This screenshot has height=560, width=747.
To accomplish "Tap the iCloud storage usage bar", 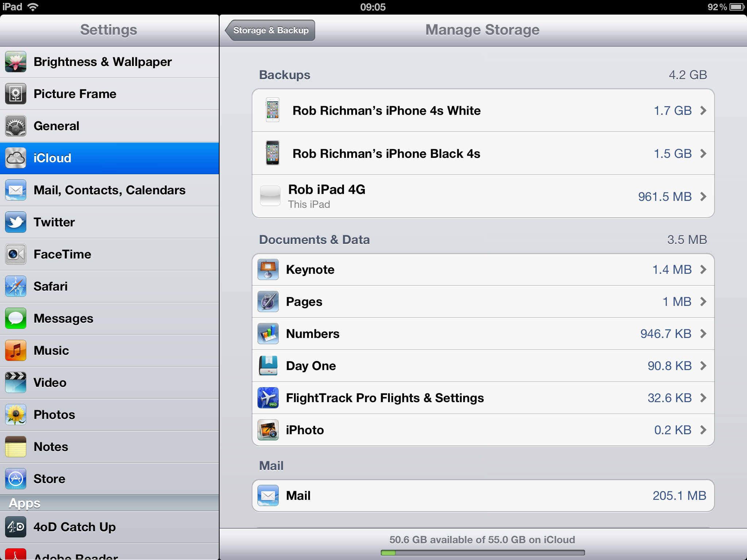I will click(483, 553).
